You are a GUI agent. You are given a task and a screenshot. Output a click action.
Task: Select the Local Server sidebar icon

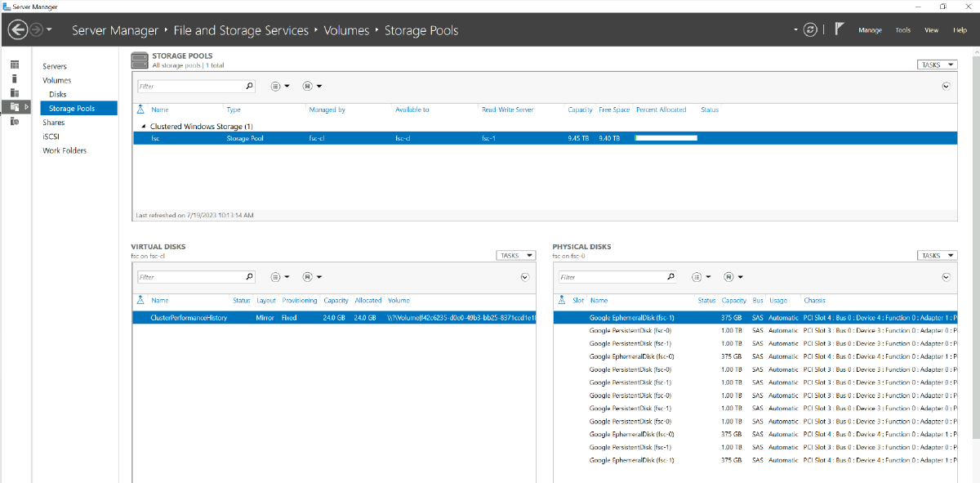pyautogui.click(x=14, y=78)
